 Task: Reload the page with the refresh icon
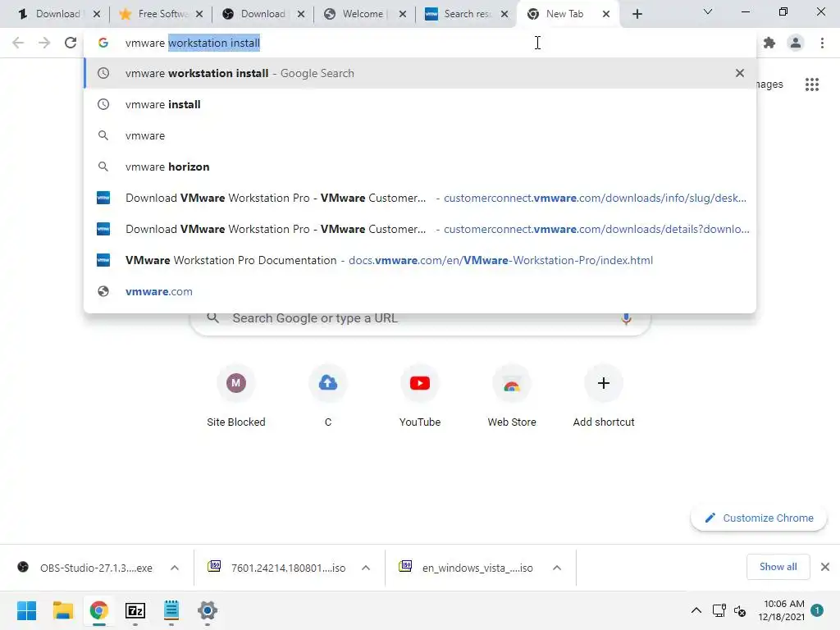(71, 43)
